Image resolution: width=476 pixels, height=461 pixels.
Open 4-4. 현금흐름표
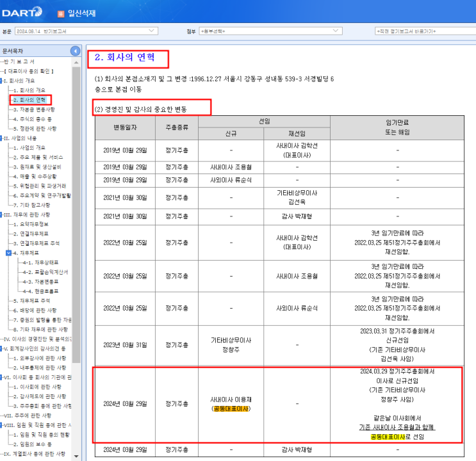tap(40, 291)
